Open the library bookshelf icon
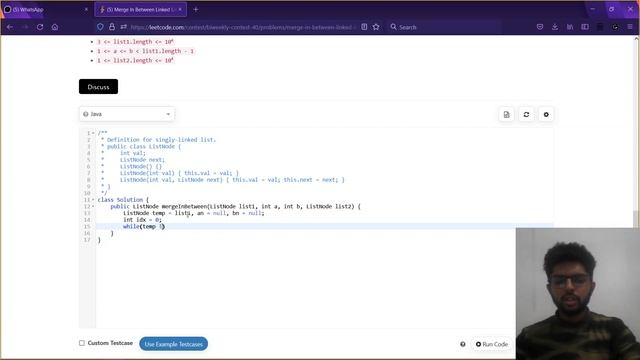This screenshot has width=640, height=360. coord(570,27)
